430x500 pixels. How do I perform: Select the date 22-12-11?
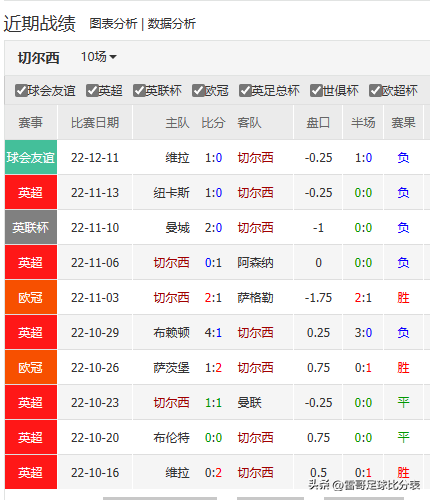(x=95, y=158)
